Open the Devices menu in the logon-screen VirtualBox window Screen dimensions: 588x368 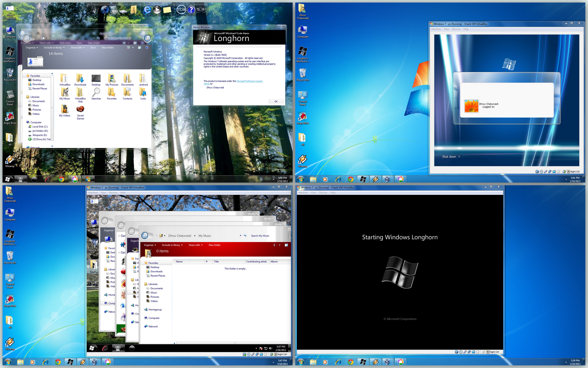(x=456, y=29)
